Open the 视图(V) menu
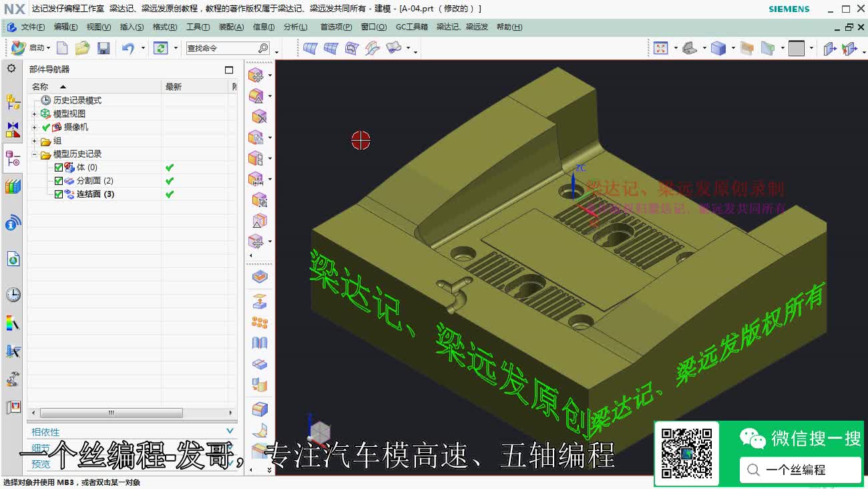Image resolution: width=868 pixels, height=489 pixels. [99, 27]
